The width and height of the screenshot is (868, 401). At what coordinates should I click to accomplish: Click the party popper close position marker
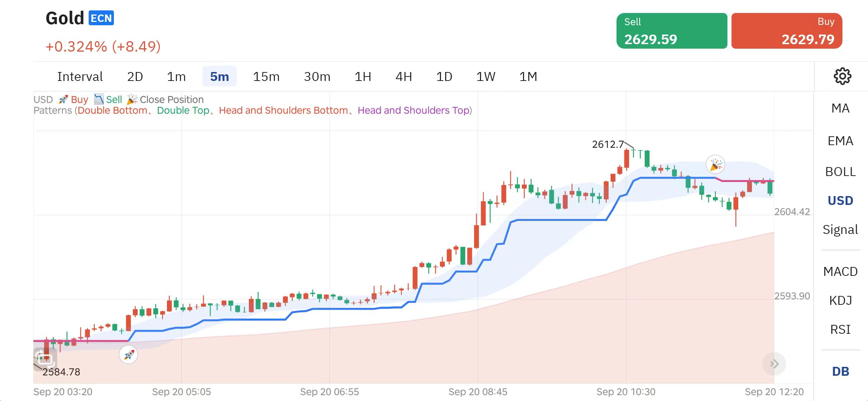[715, 164]
